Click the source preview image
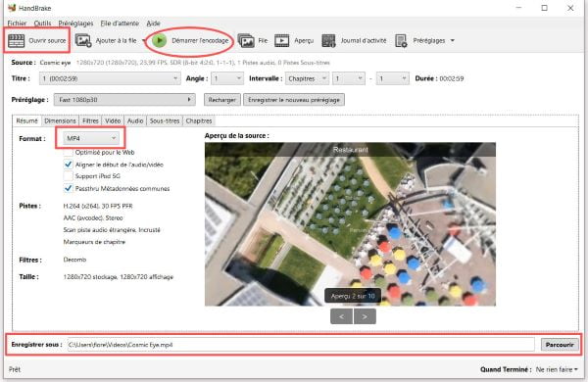The image size is (588, 382). point(350,224)
